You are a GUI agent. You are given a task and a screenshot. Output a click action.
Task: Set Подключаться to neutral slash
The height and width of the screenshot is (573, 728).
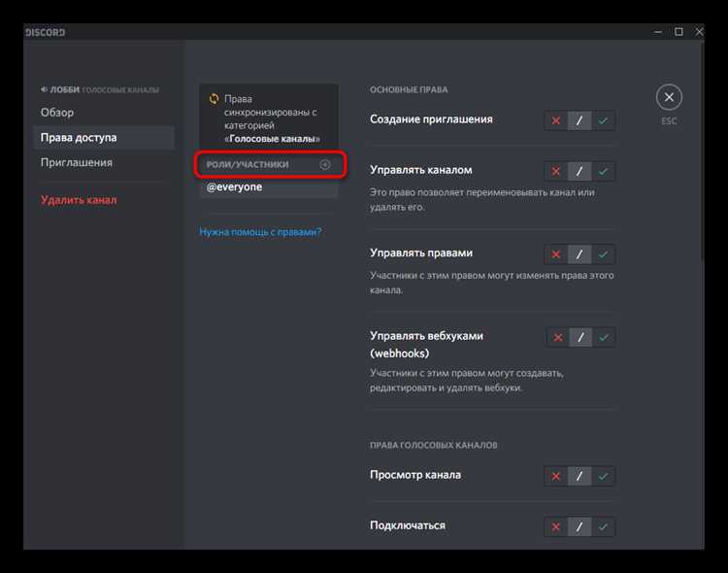(579, 527)
